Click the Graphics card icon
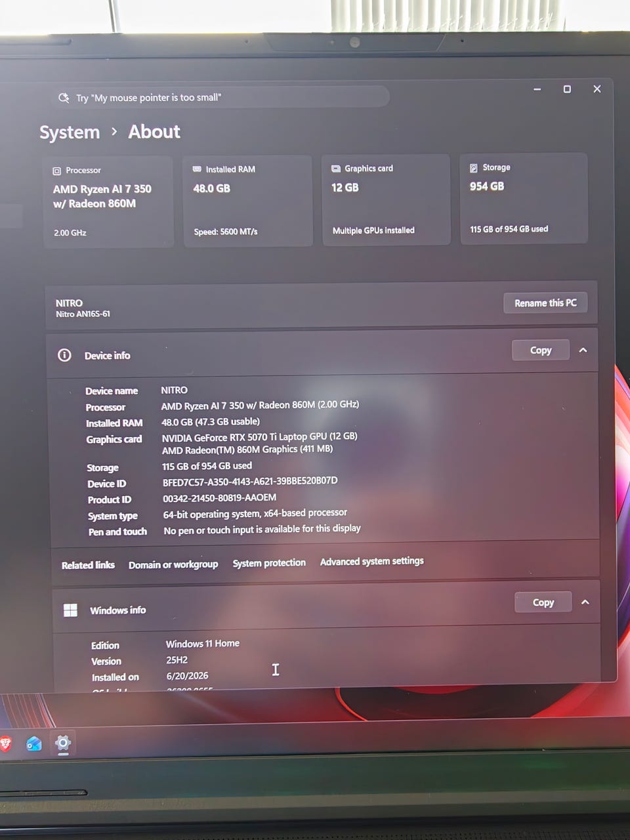Screen dimensions: 630x840 pyautogui.click(x=336, y=169)
